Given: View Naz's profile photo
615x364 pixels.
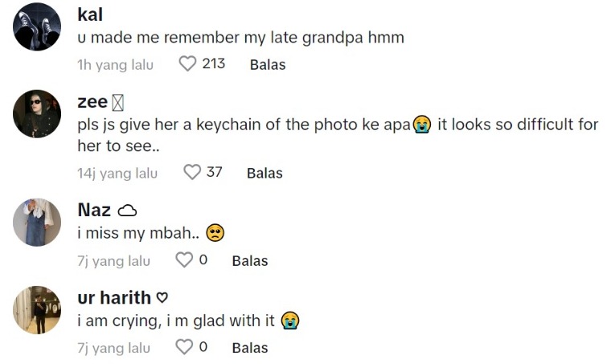Looking at the screenshot, I should point(37,222).
